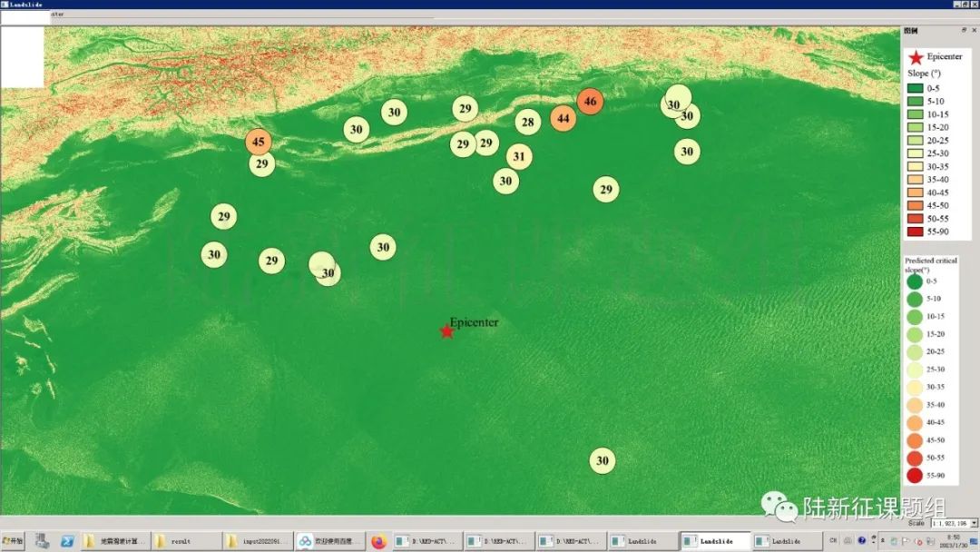Click the 55-90 slope red swatch
980x552 pixels.
point(915,232)
